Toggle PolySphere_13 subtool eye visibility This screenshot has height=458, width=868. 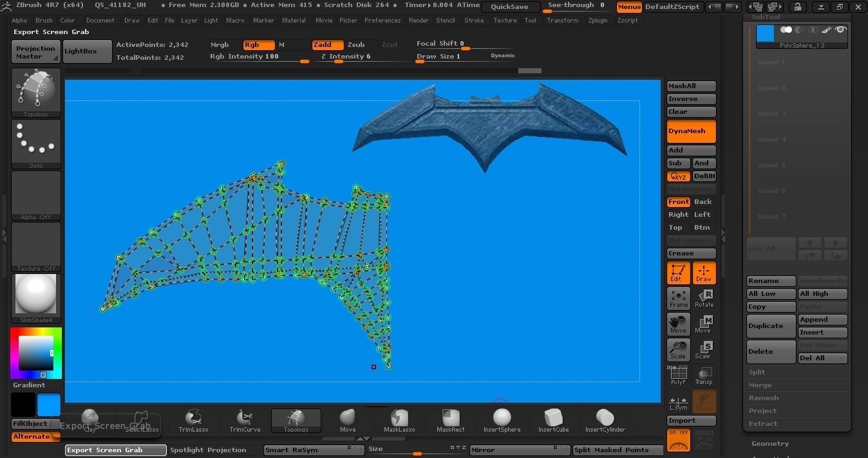pyautogui.click(x=840, y=30)
